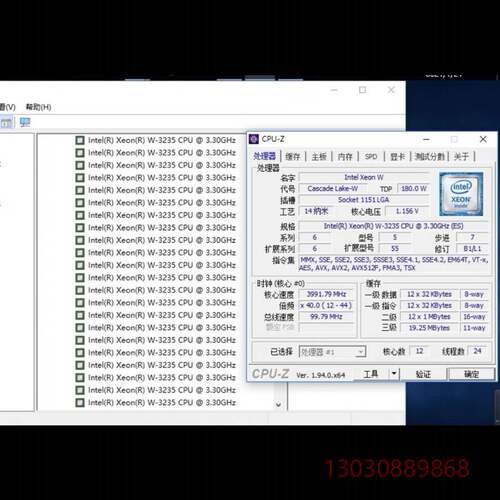Close the Device Manager window
This screenshot has width=500, height=500.
[391, 90]
